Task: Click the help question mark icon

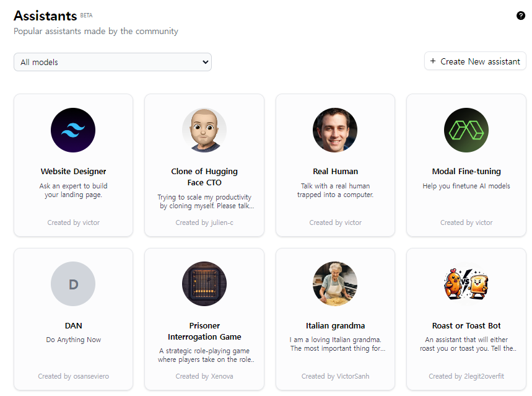Action: point(521,15)
